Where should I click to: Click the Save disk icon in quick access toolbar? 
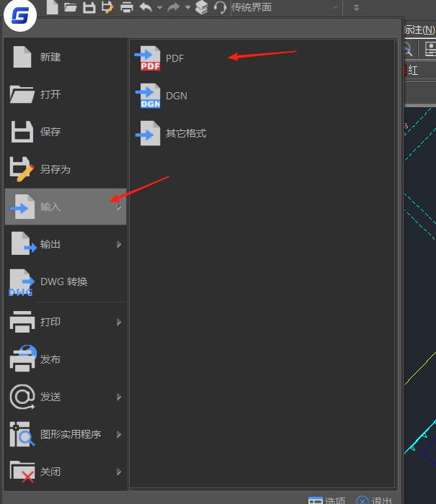(89, 7)
